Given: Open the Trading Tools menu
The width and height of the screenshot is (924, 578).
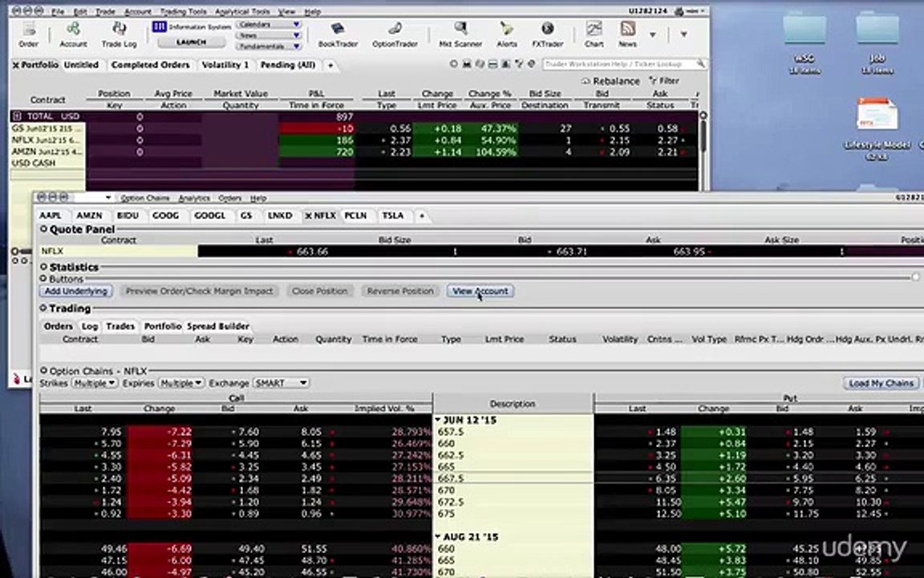Looking at the screenshot, I should (x=182, y=11).
